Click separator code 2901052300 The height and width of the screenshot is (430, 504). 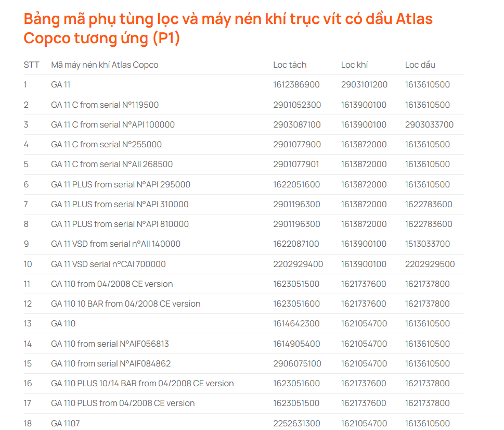297,105
